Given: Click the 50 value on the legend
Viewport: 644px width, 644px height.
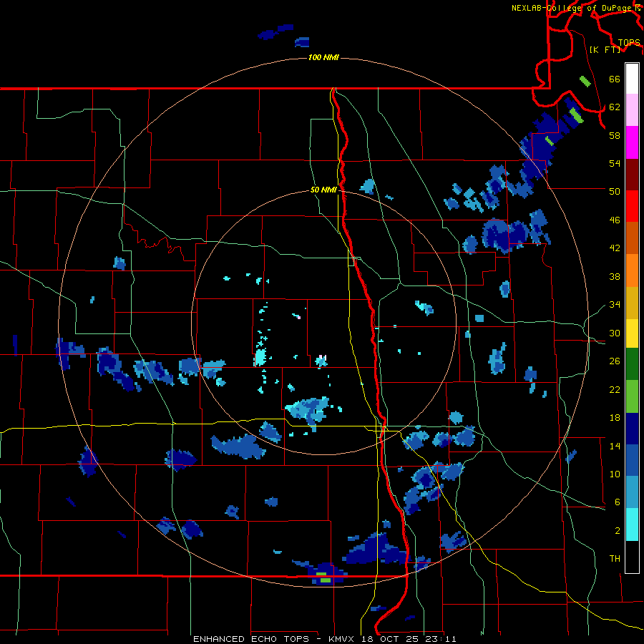Looking at the screenshot, I should click(x=615, y=191).
